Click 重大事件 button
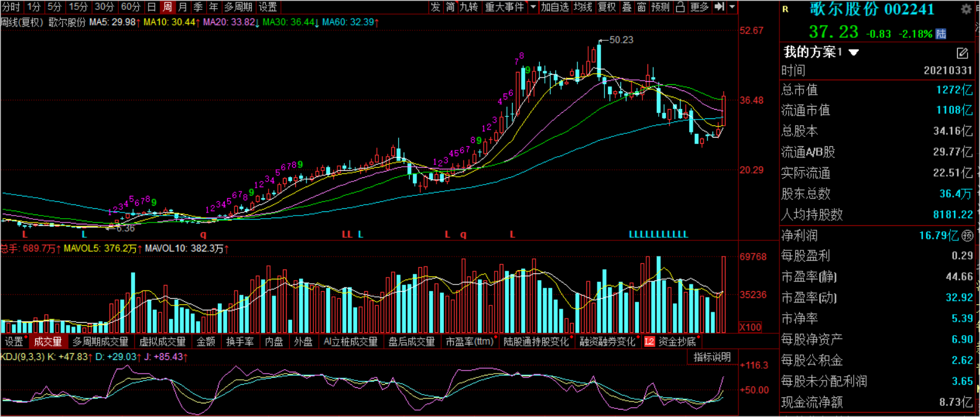The width and height of the screenshot is (980, 417). pyautogui.click(x=505, y=7)
